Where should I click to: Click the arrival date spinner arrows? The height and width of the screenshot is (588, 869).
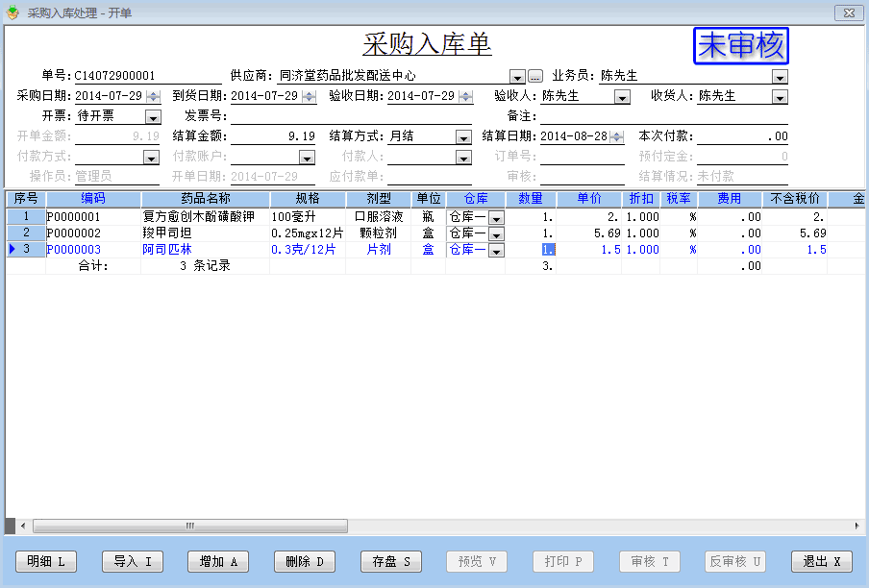click(x=309, y=96)
